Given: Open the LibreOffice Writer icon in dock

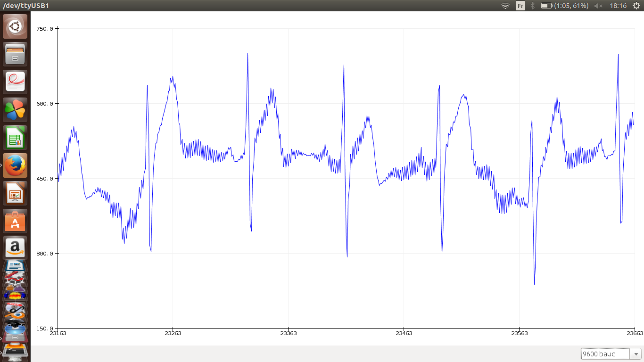Looking at the screenshot, I should tap(15, 265).
